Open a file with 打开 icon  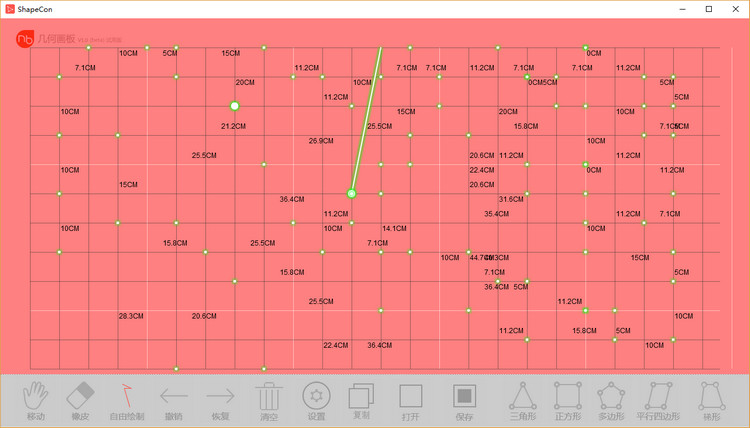[411, 402]
